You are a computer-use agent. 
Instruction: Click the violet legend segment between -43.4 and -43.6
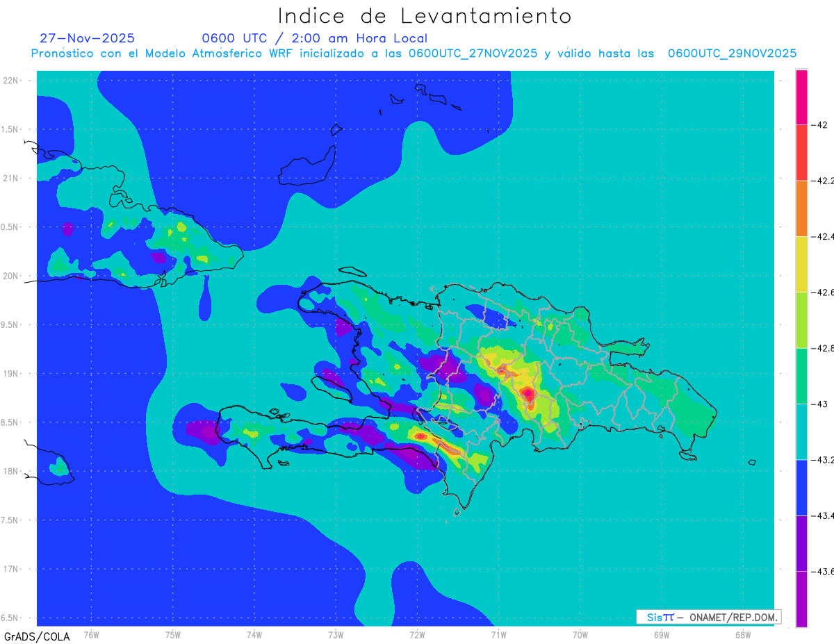(801, 543)
